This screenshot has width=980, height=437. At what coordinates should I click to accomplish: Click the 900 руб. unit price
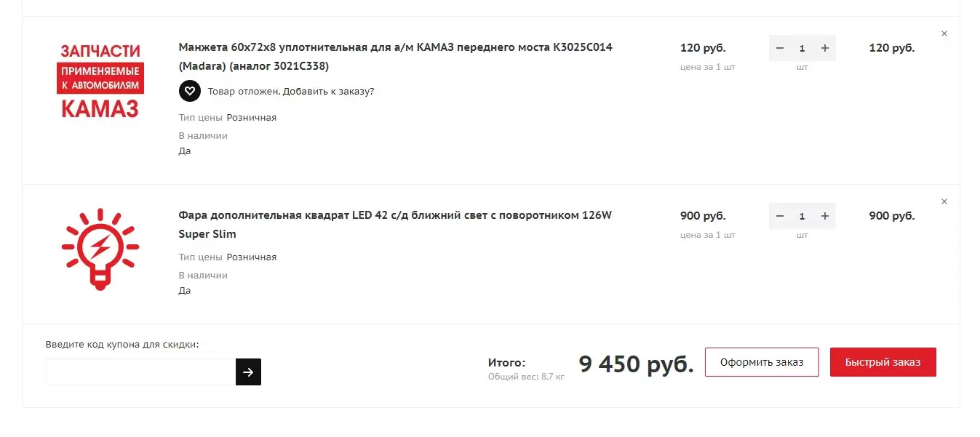pyautogui.click(x=703, y=216)
